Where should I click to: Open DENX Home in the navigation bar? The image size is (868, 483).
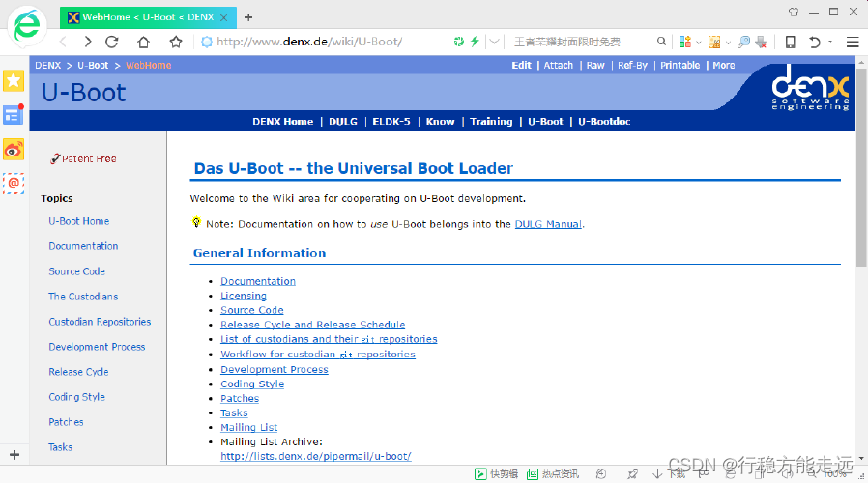point(283,121)
